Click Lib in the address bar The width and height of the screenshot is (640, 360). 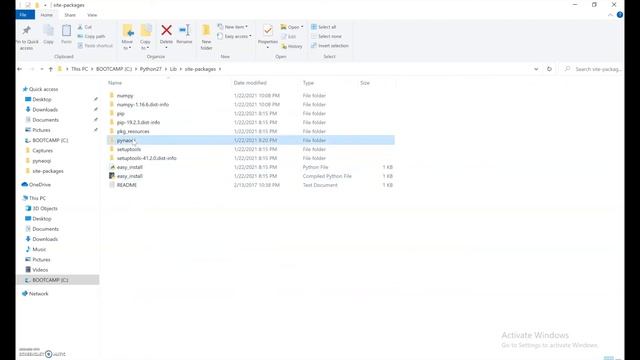point(173,69)
